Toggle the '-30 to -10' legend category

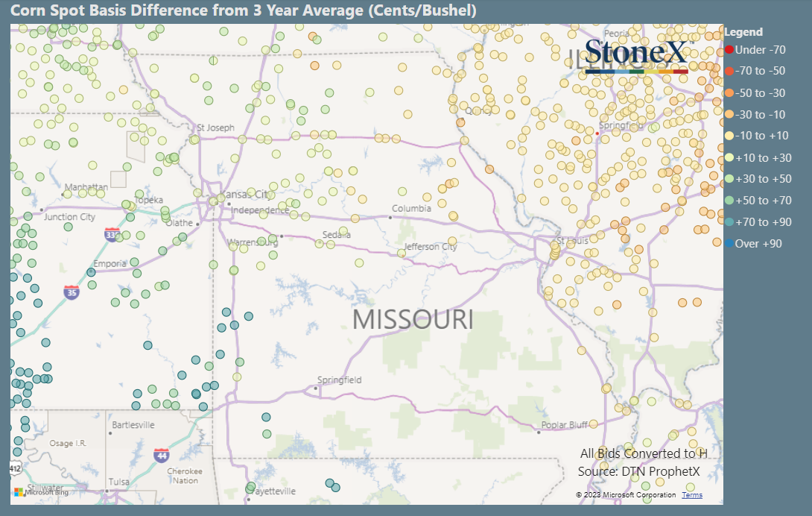pos(730,114)
